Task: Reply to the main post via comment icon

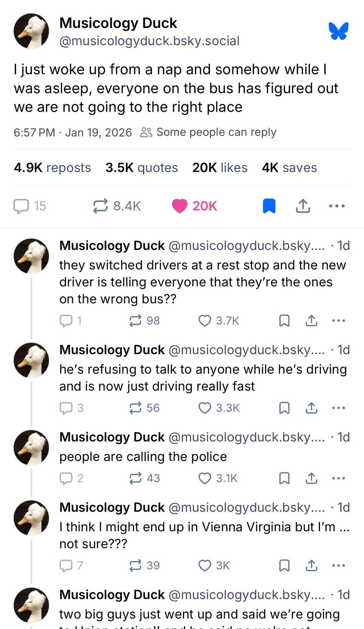Action: (21, 206)
